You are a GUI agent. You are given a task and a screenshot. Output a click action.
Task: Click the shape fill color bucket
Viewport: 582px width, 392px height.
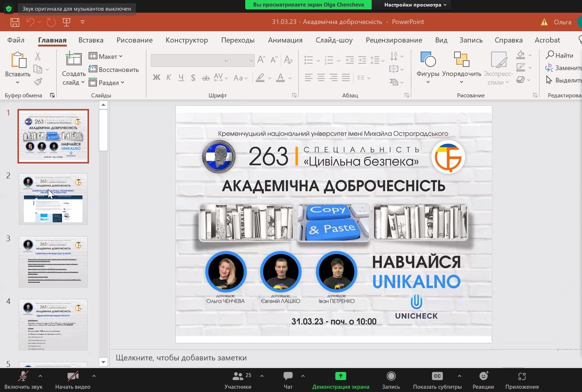(x=521, y=55)
